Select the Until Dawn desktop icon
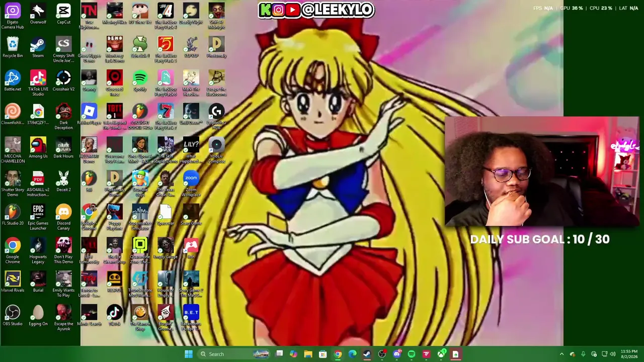 click(191, 115)
